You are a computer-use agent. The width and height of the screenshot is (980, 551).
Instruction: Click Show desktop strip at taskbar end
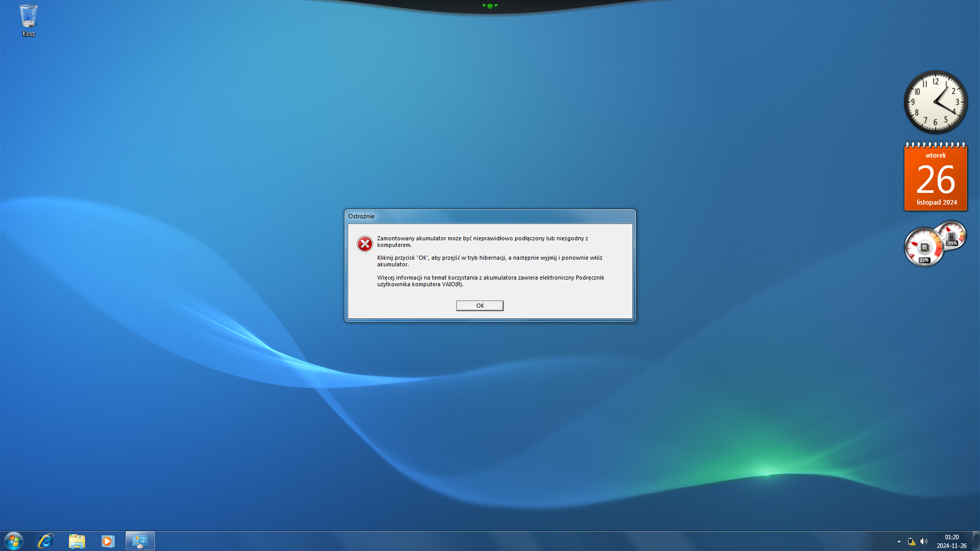point(976,541)
